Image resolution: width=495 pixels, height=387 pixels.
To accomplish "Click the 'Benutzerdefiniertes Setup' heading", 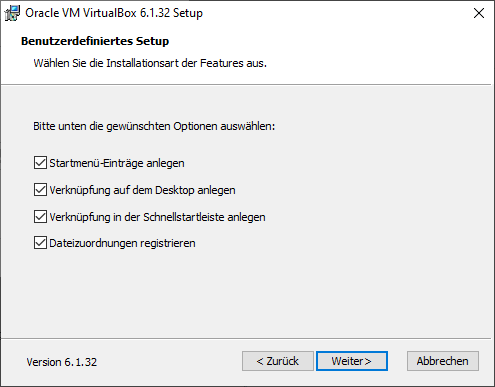I will tap(95, 41).
